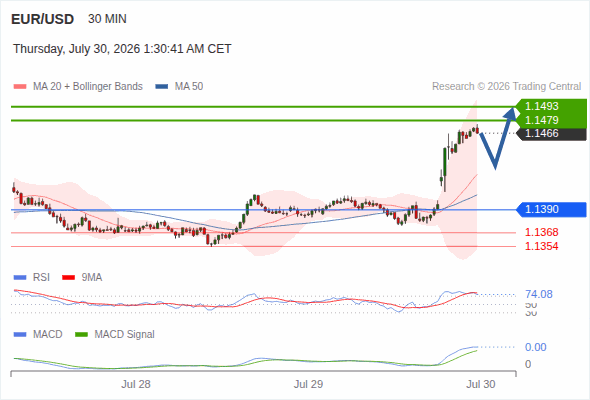590x400 pixels.
Task: Click the RSI legend swatch
Action: click(x=20, y=278)
